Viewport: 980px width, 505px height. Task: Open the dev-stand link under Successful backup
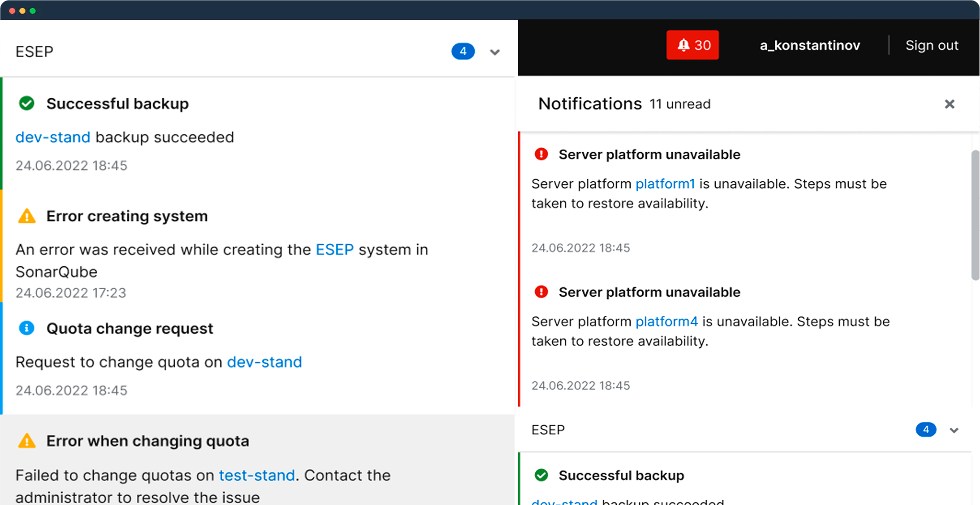(x=52, y=137)
